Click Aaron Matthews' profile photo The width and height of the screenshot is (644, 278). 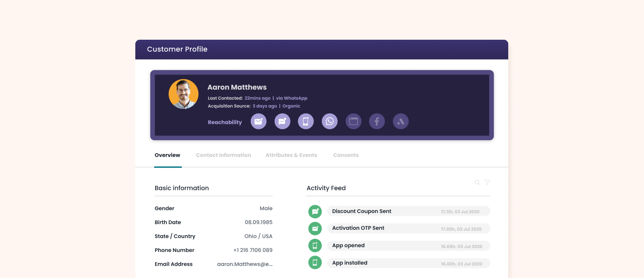183,94
